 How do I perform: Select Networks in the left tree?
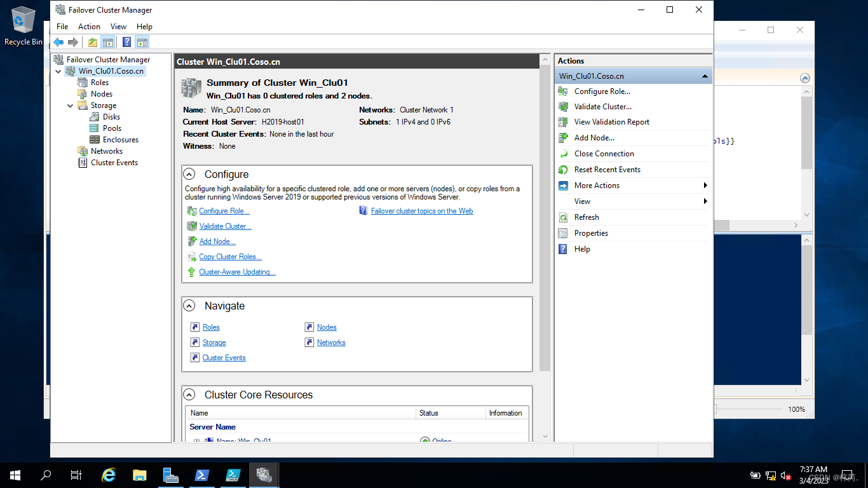107,151
